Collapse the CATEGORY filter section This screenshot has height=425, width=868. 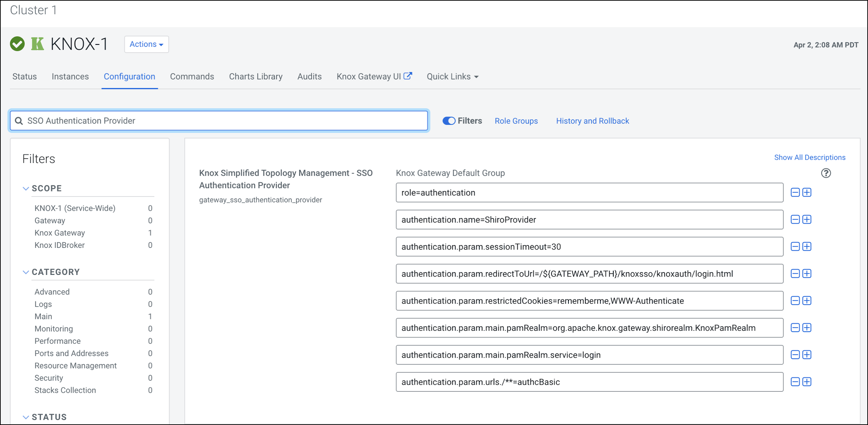pyautogui.click(x=26, y=272)
